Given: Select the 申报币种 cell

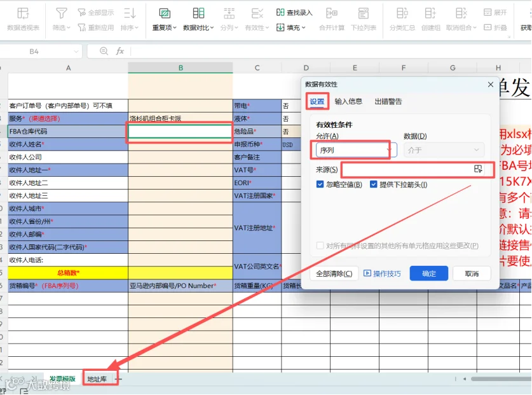Looking at the screenshot, I should 257,144.
